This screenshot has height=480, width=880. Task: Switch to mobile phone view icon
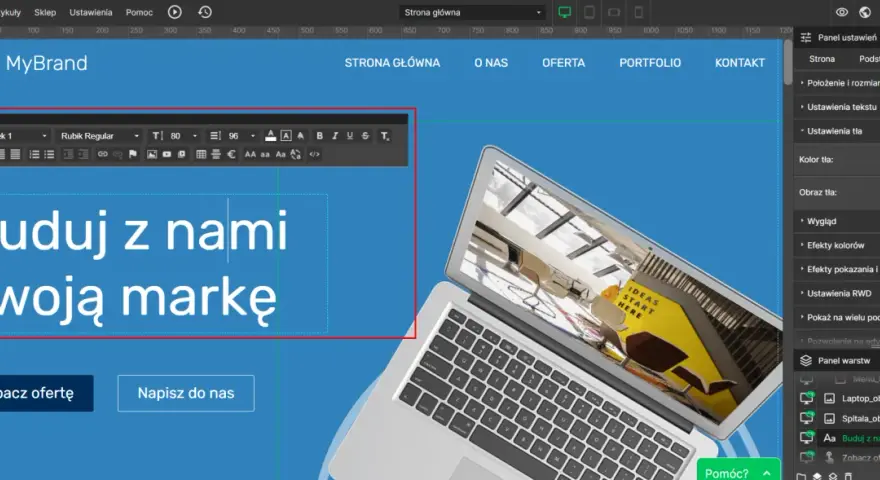tap(639, 12)
